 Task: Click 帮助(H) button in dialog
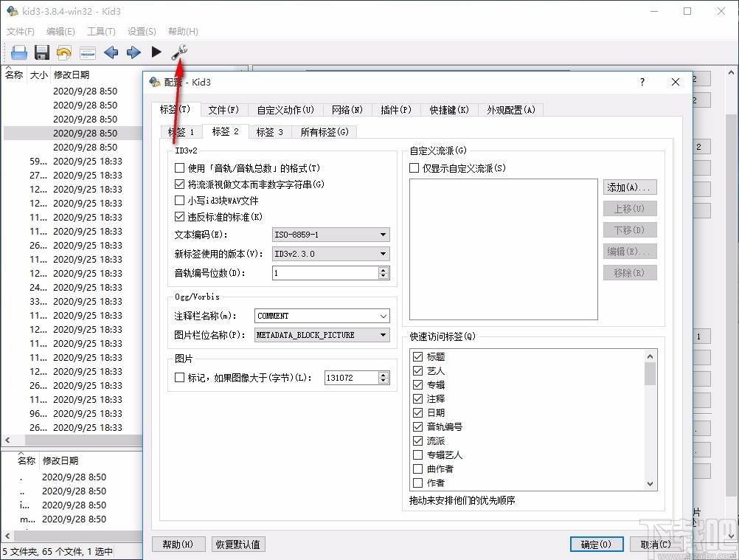178,545
